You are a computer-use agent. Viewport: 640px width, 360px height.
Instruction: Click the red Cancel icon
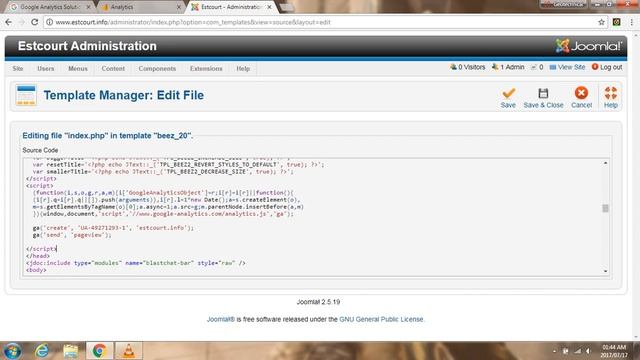(581, 93)
